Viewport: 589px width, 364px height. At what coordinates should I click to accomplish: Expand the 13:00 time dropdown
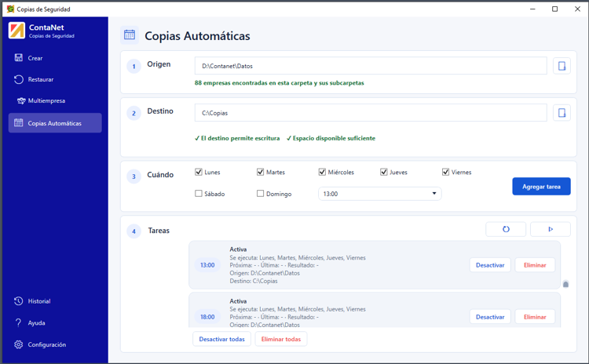coord(380,194)
